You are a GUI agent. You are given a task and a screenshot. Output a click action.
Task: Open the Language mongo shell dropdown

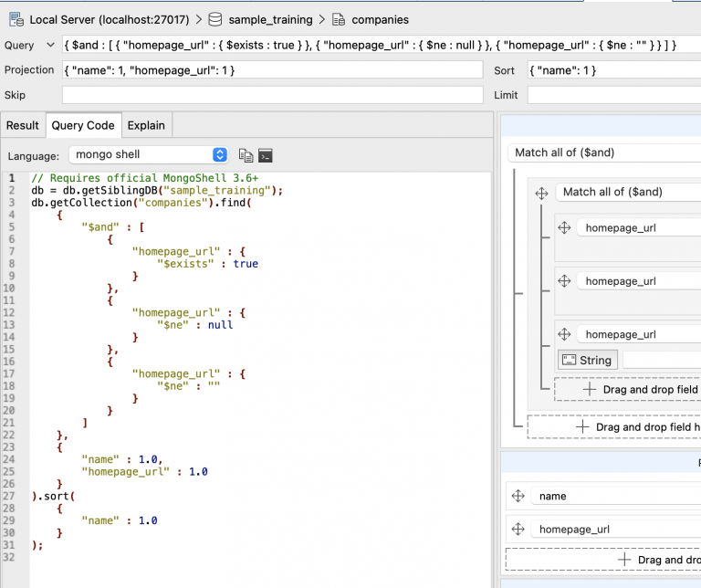(x=149, y=154)
